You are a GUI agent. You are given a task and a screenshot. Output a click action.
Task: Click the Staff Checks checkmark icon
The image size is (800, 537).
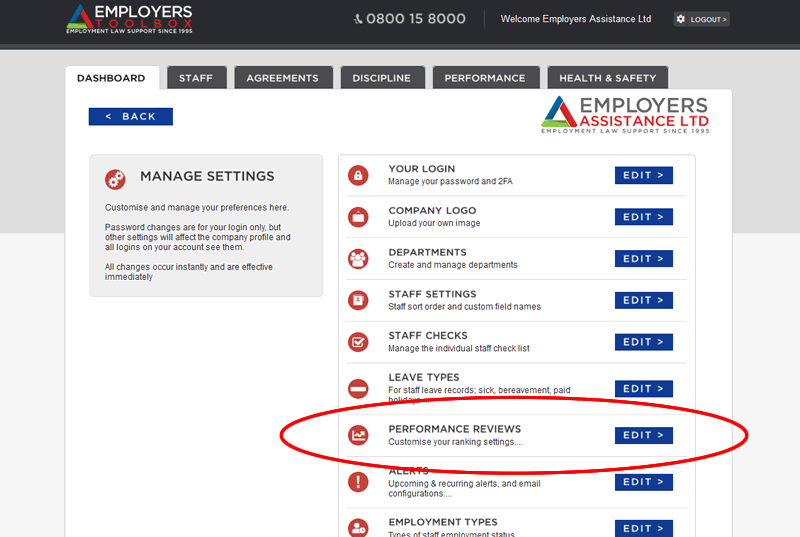tap(358, 342)
